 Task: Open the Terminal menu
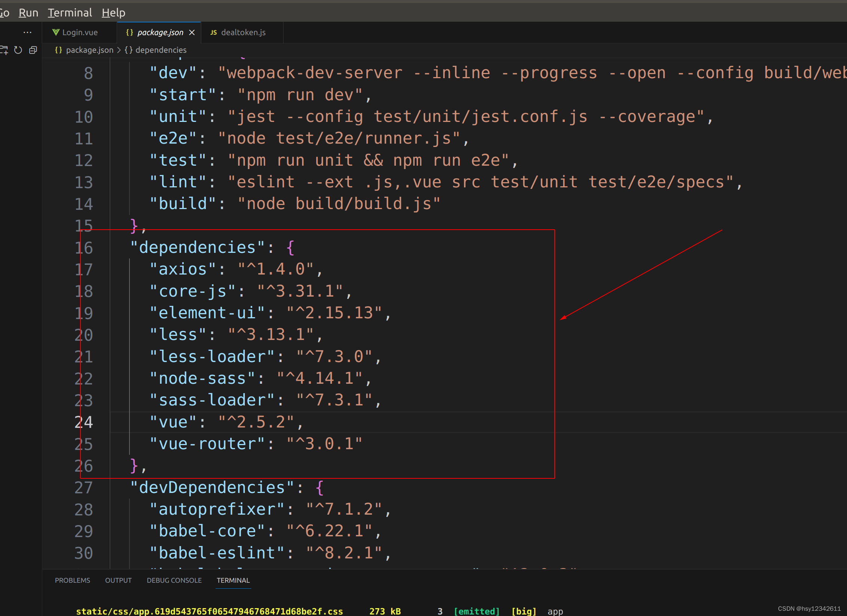(x=70, y=13)
